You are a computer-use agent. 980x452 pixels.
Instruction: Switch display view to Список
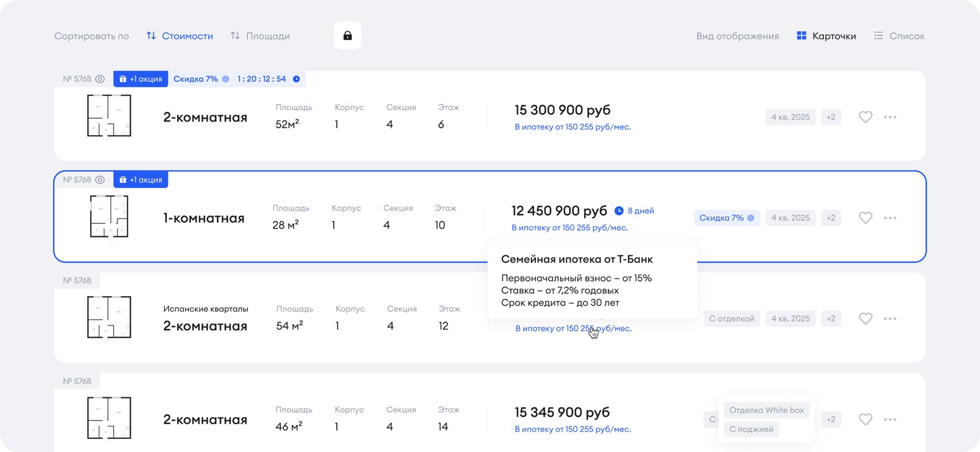(x=899, y=36)
